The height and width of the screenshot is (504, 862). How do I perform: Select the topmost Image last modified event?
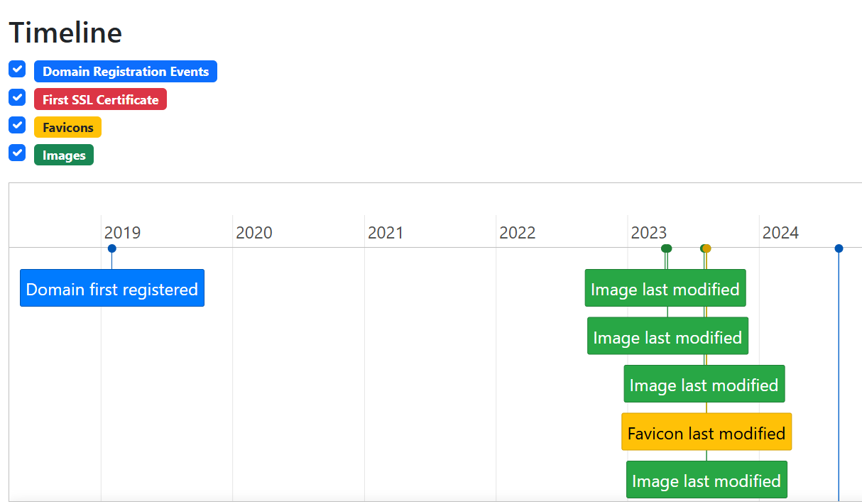(x=665, y=288)
